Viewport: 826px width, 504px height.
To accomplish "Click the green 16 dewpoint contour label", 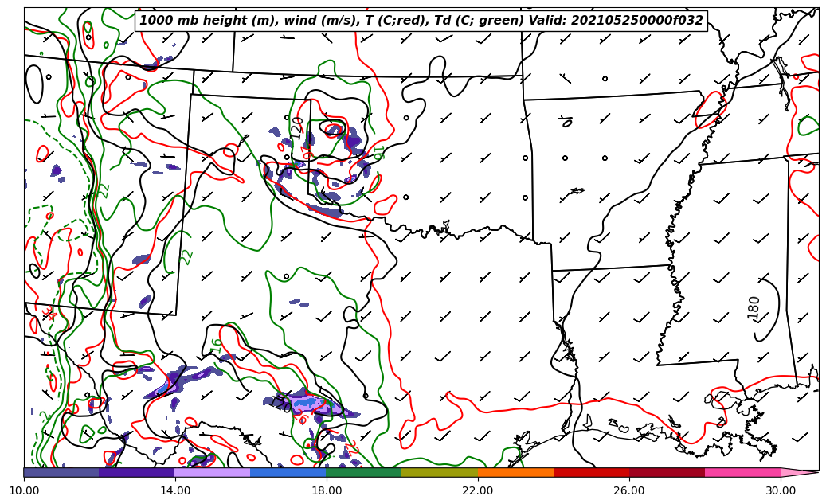I will point(216,345).
